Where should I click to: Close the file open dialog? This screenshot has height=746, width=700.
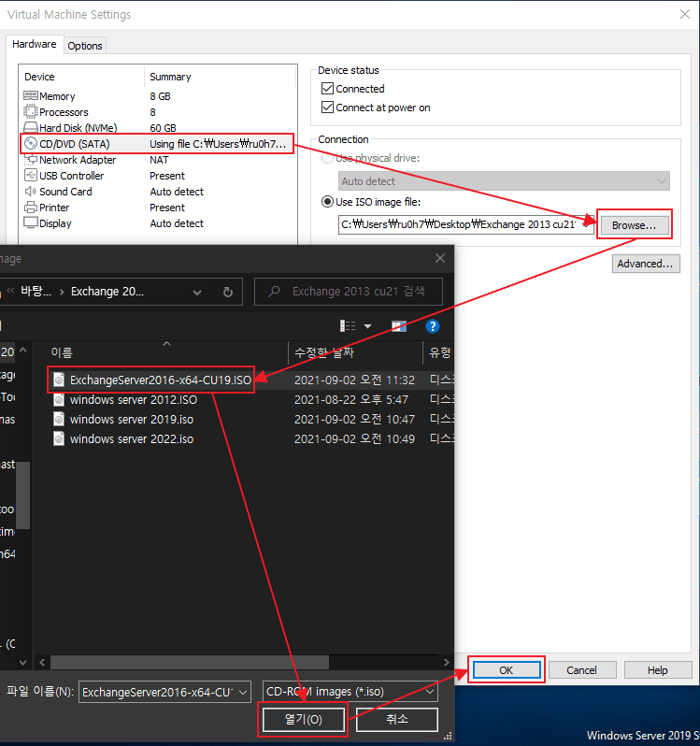(440, 258)
